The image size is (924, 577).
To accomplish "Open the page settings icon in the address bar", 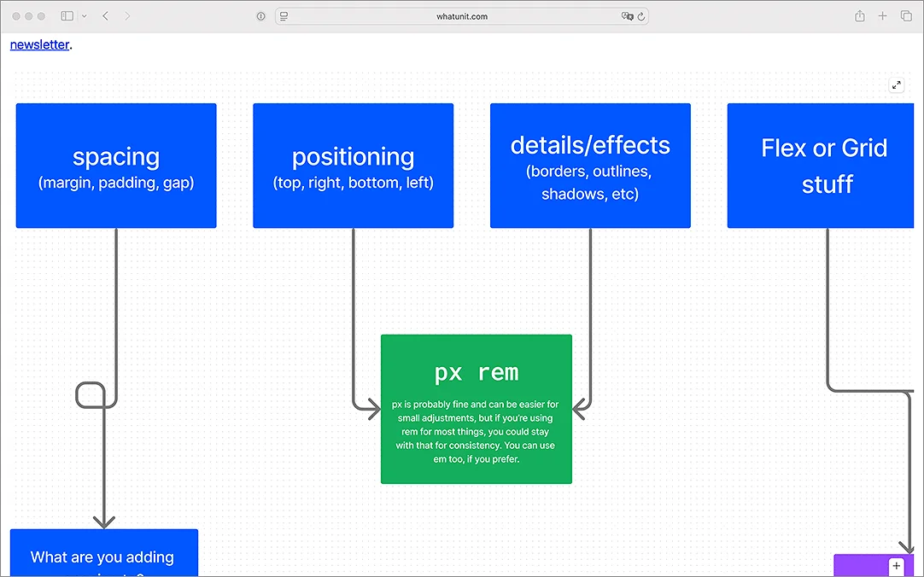I will click(284, 16).
